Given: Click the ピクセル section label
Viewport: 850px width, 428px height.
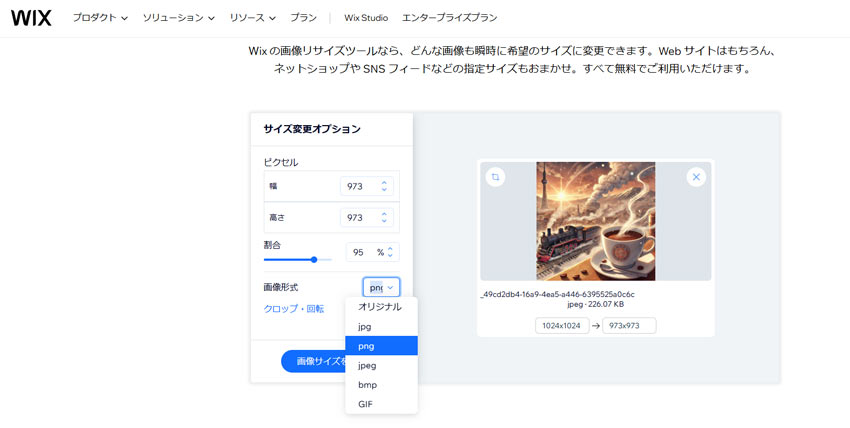Looking at the screenshot, I should pos(281,162).
